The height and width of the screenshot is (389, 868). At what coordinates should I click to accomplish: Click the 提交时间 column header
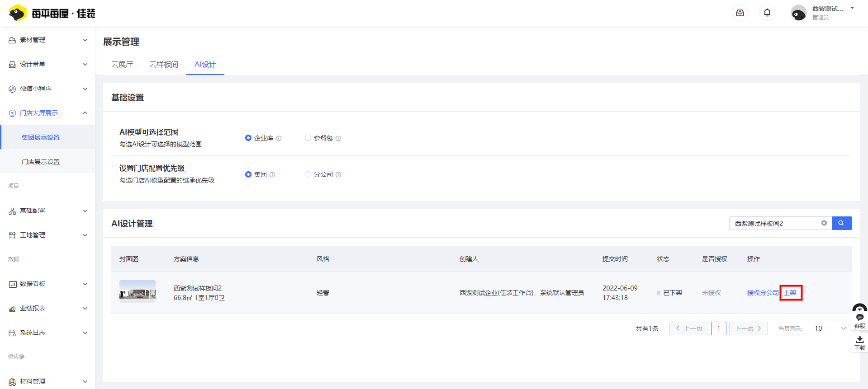click(615, 259)
